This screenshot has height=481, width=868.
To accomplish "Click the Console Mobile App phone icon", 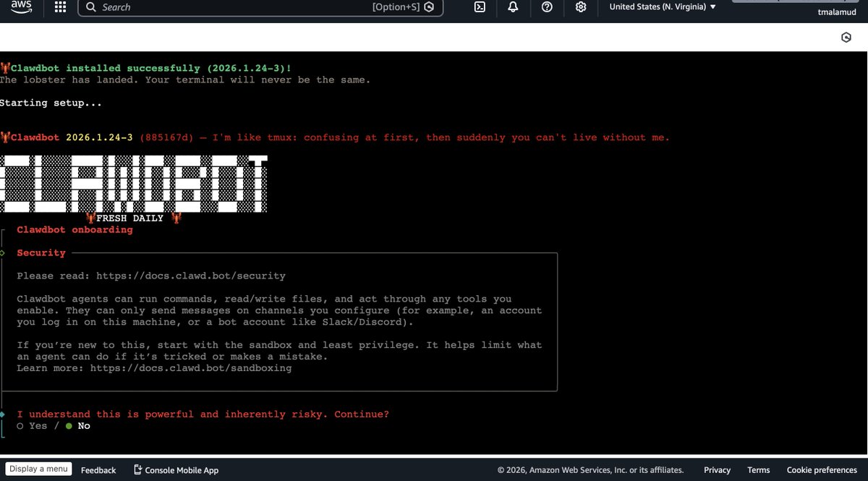I will (x=137, y=469).
